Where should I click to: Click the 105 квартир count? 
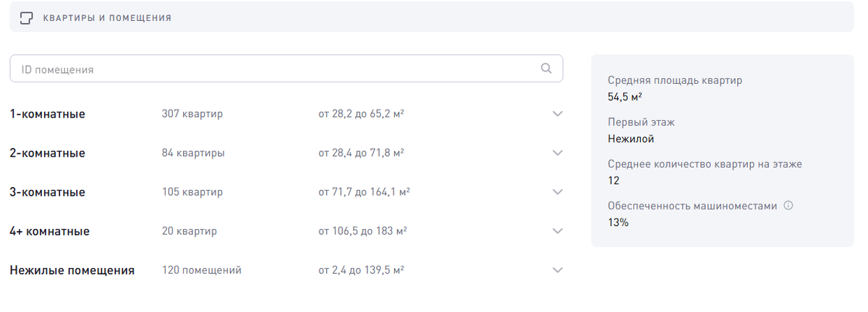192,192
